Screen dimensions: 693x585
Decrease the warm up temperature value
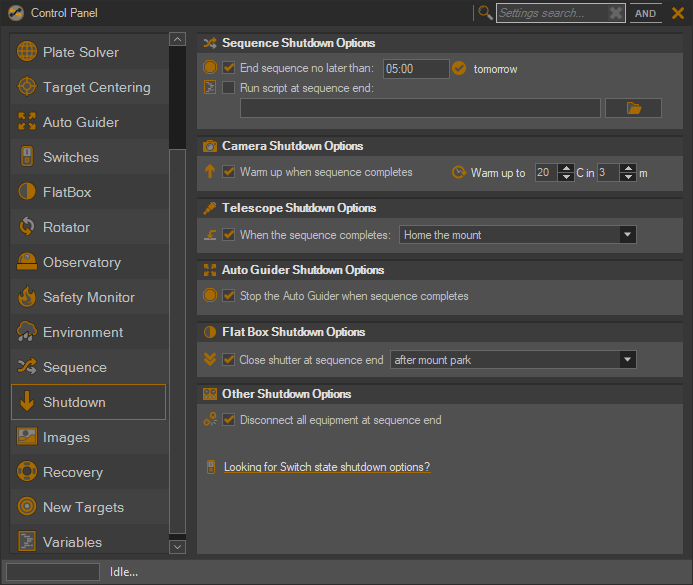[566, 177]
